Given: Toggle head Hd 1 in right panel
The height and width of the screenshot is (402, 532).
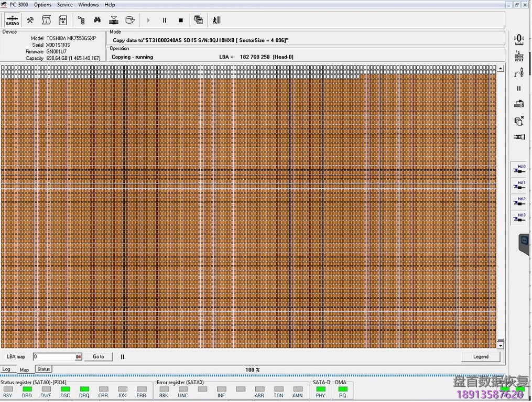Looking at the screenshot, I should [519, 186].
